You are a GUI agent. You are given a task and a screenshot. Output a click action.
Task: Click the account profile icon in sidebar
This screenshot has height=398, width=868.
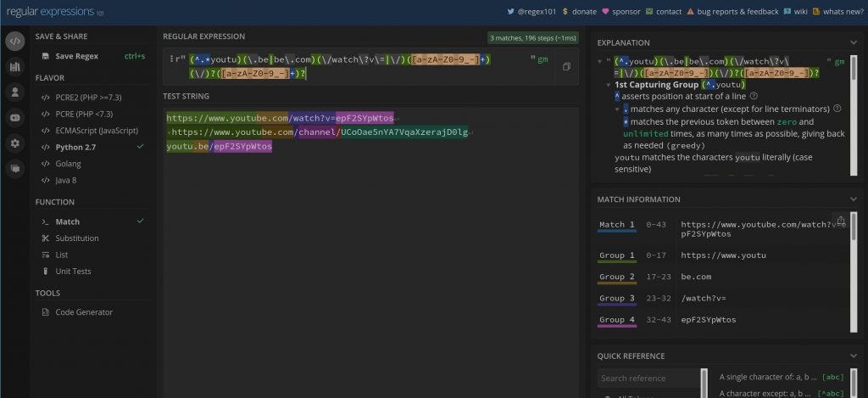pyautogui.click(x=14, y=92)
